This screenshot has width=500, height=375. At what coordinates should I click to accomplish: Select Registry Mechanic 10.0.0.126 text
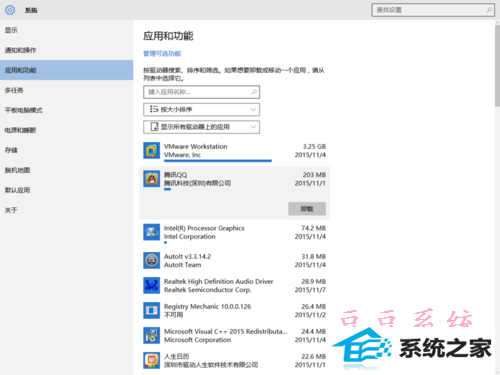tap(207, 306)
